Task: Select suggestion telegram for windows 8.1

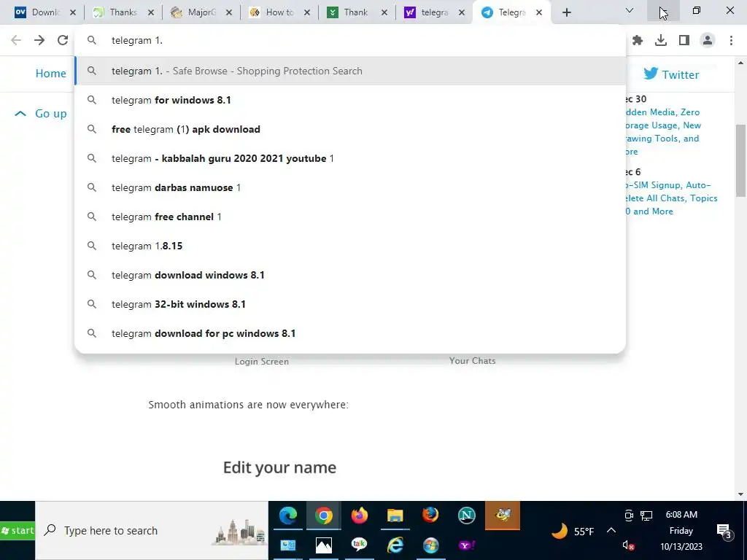Action: point(350,100)
